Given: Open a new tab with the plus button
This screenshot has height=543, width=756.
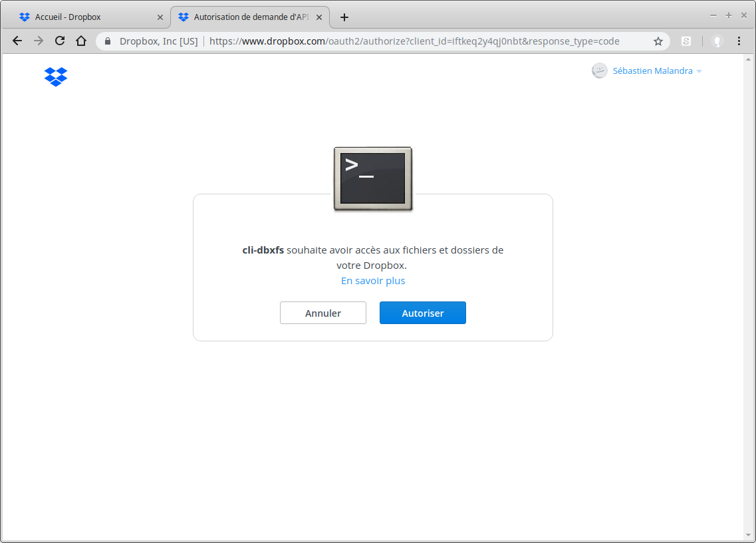Looking at the screenshot, I should coord(344,17).
